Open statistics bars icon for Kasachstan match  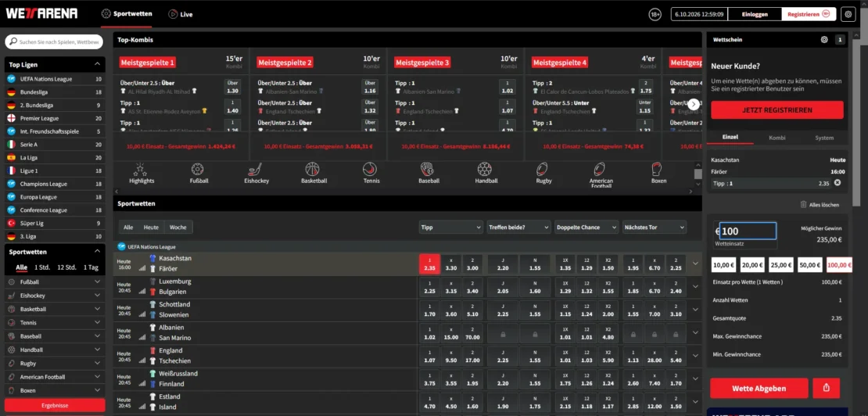pyautogui.click(x=142, y=267)
